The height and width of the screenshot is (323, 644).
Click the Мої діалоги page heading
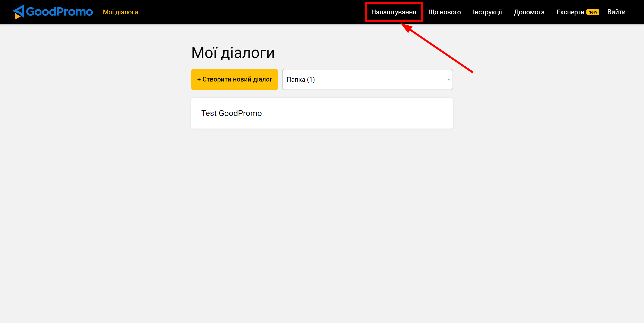click(x=233, y=53)
